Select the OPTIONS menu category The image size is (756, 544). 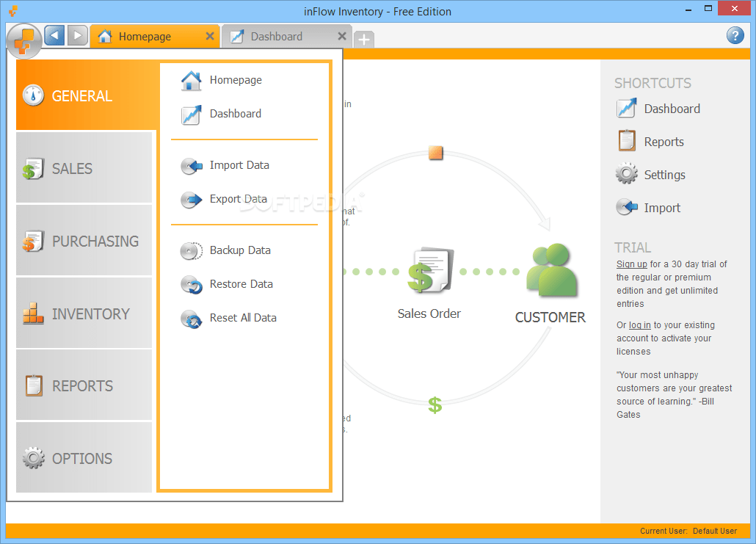(84, 457)
